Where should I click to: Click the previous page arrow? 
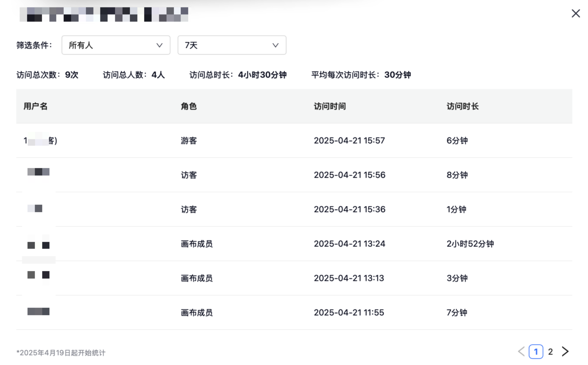pos(521,351)
